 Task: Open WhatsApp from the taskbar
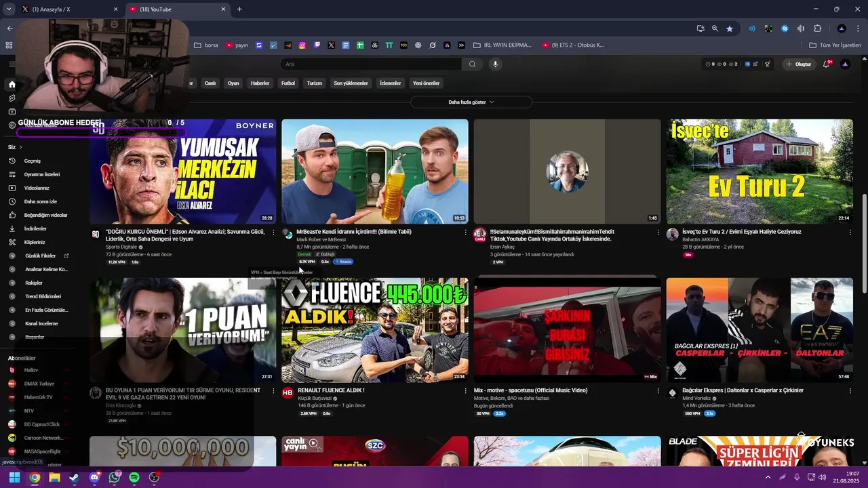coord(114,477)
